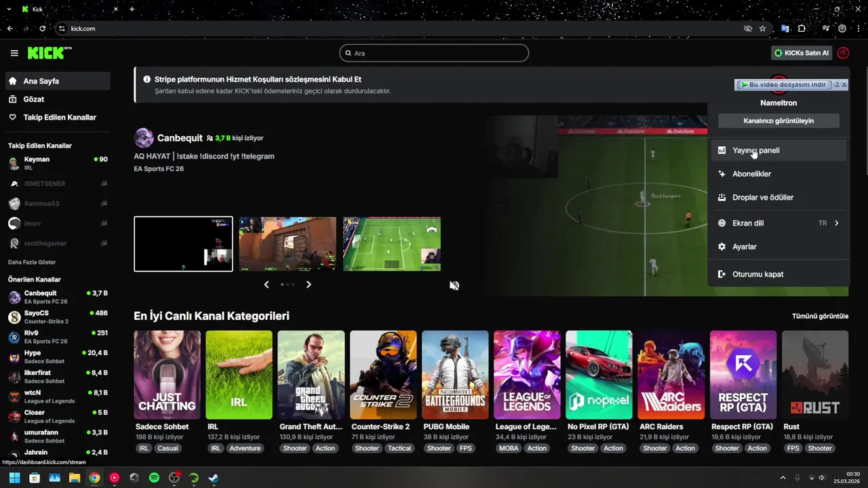Open Droplar ve ödüller menu entry
This screenshot has height=488, width=868.
tap(778, 197)
